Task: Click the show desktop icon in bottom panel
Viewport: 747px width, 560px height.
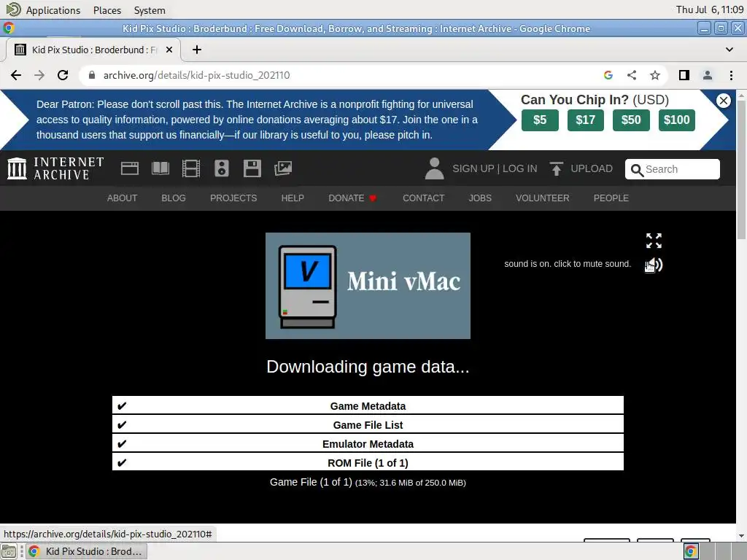Action: (9, 551)
